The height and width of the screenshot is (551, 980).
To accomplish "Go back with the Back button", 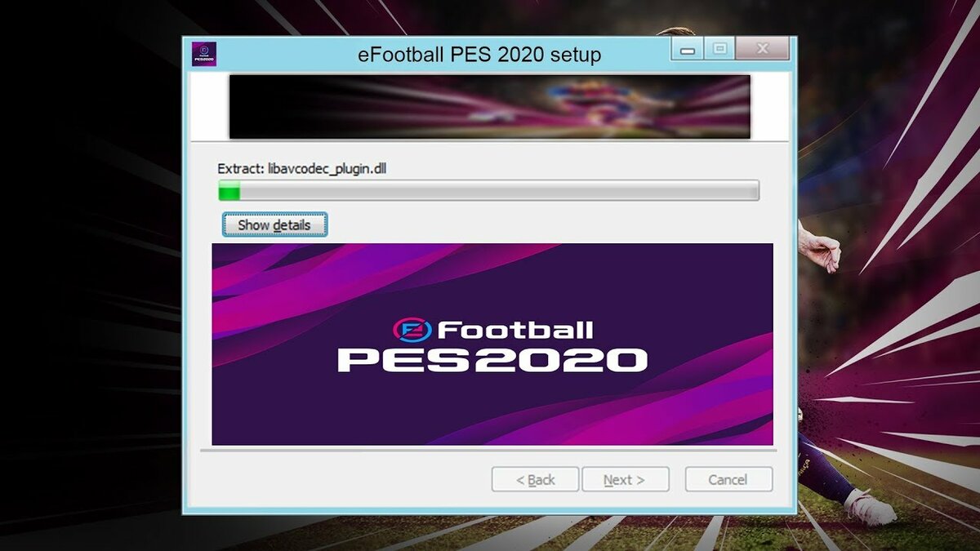I will [x=535, y=479].
